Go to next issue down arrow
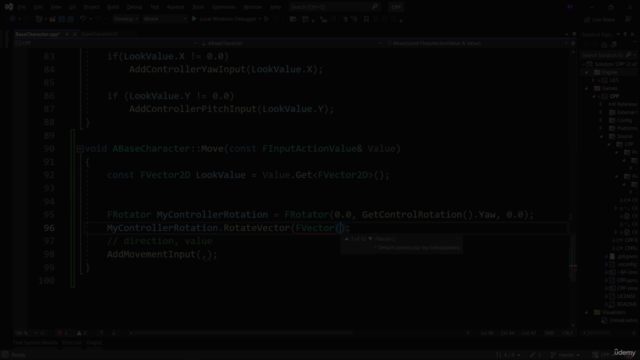Viewport: 640px width, 360px height. coord(114,333)
